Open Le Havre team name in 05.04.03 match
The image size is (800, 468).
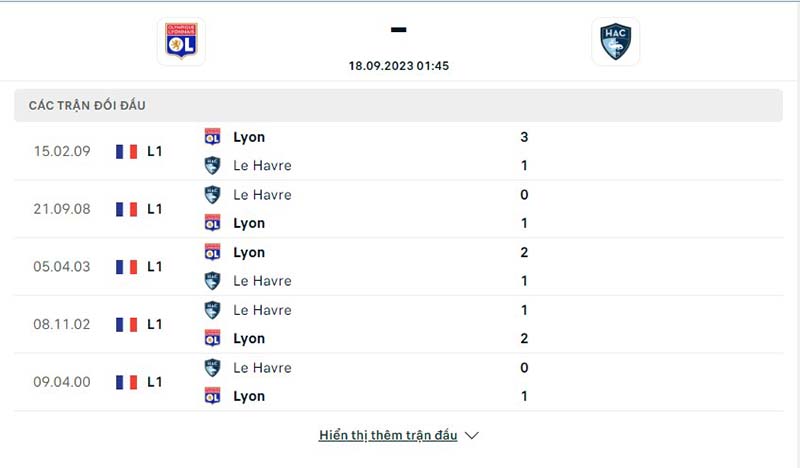coord(262,281)
